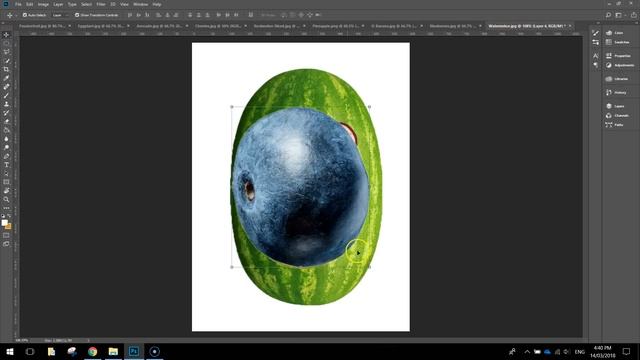Open the Edit menu

pos(29,4)
